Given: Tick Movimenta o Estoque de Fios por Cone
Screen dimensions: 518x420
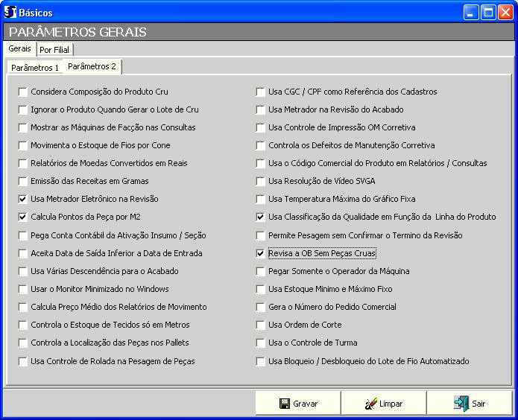Looking at the screenshot, I should (x=23, y=146).
